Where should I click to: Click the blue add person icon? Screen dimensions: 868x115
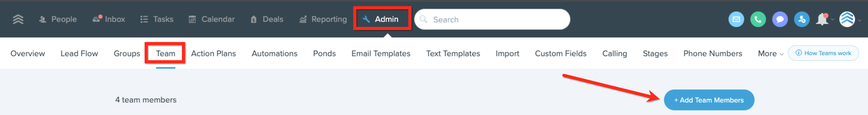[x=802, y=20]
